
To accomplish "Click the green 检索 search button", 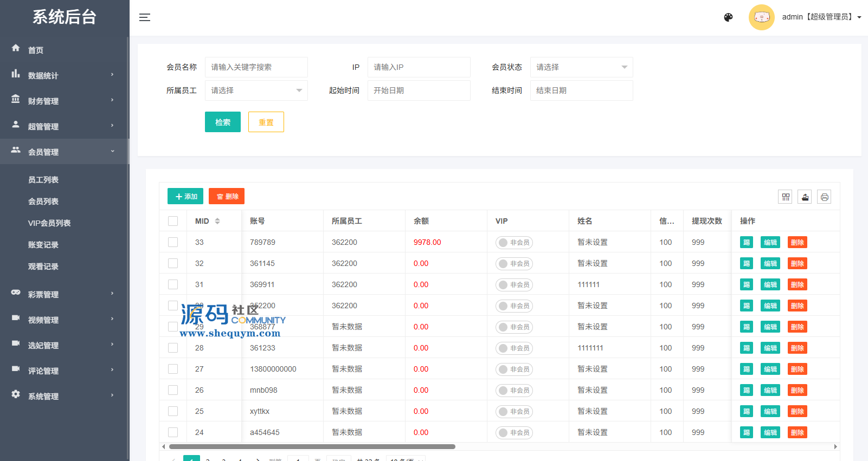I will pyautogui.click(x=222, y=122).
